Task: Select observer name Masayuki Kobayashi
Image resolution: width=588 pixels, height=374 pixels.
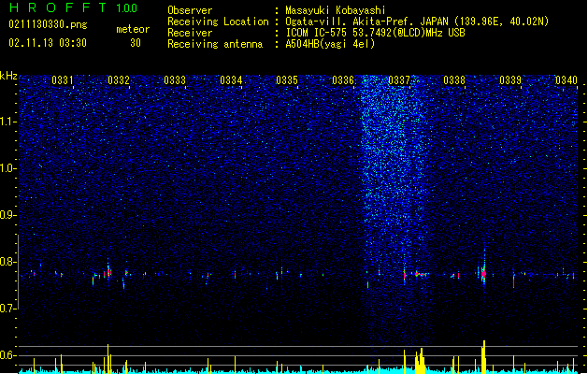Action: (x=336, y=10)
